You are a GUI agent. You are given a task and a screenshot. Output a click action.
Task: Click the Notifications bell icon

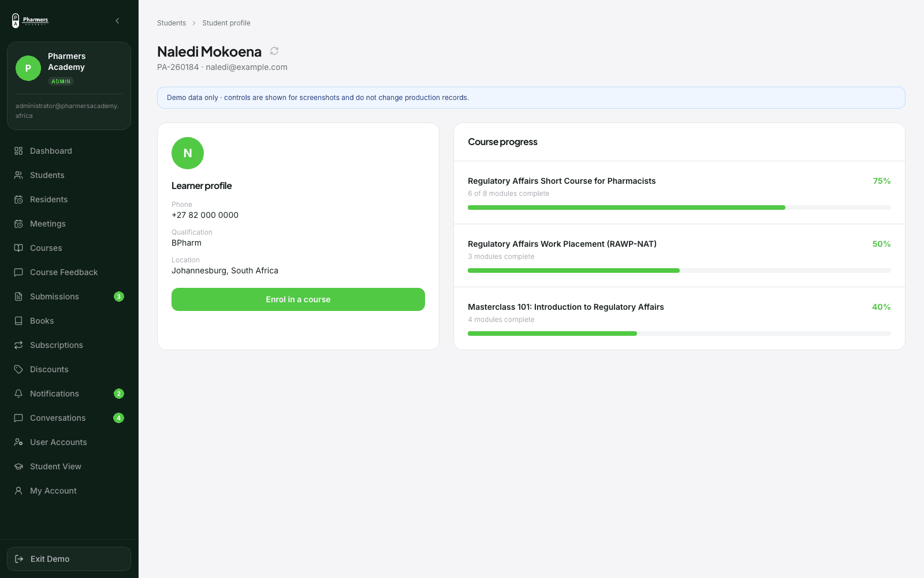point(18,394)
